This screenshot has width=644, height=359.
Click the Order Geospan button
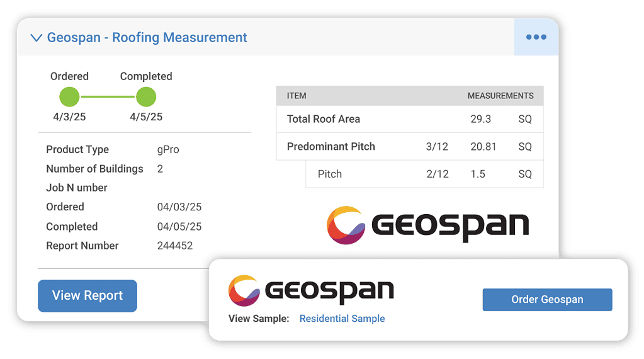click(547, 299)
